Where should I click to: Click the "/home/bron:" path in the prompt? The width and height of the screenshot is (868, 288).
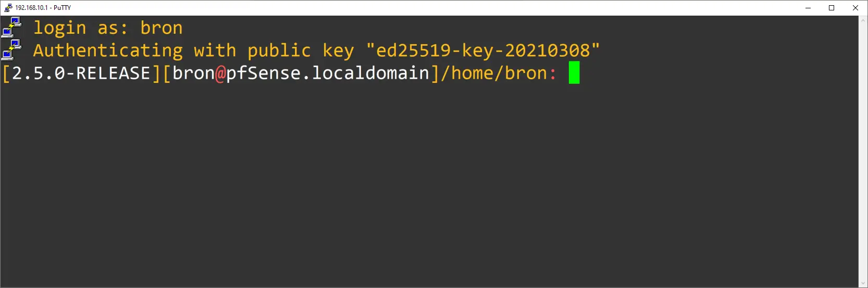tap(499, 73)
